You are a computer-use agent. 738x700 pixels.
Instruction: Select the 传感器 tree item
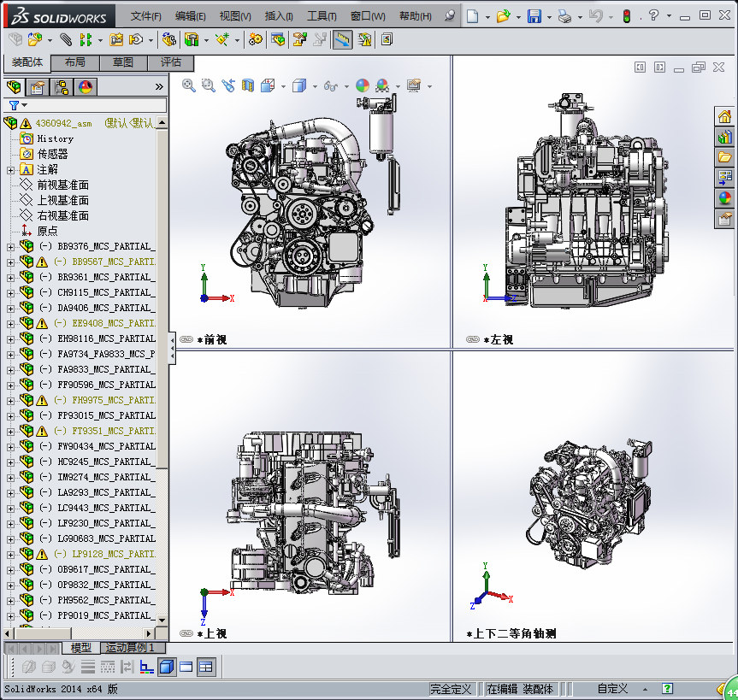pyautogui.click(x=52, y=154)
